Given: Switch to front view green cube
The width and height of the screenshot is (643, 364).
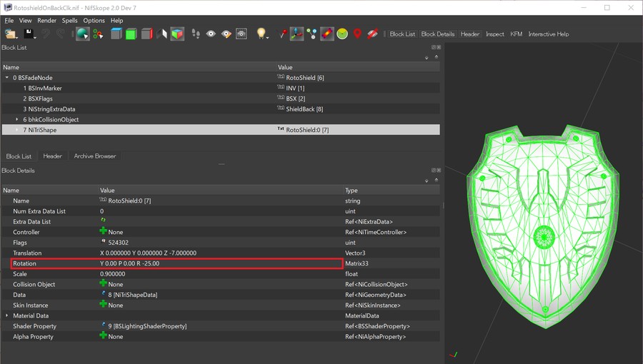Looking at the screenshot, I should click(131, 34).
